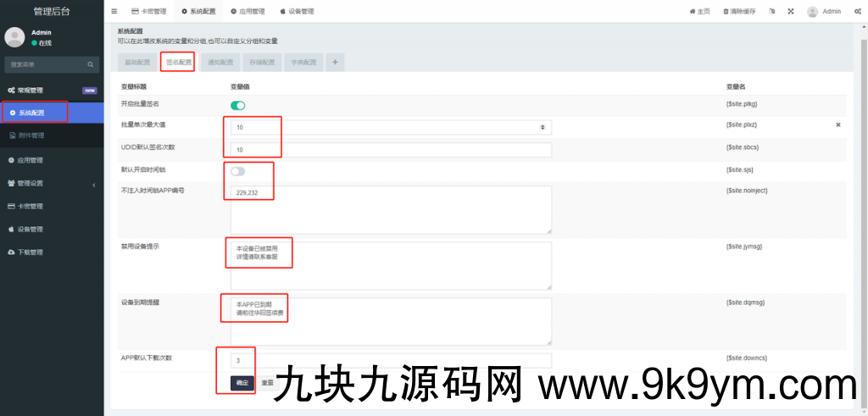This screenshot has width=868, height=416.
Task: Select 系统配置 in the sidebar menu
Action: [x=52, y=113]
